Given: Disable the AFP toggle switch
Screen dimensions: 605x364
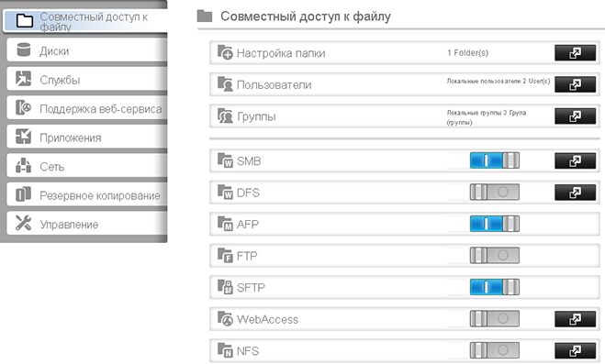Looking at the screenshot, I should 495,224.
